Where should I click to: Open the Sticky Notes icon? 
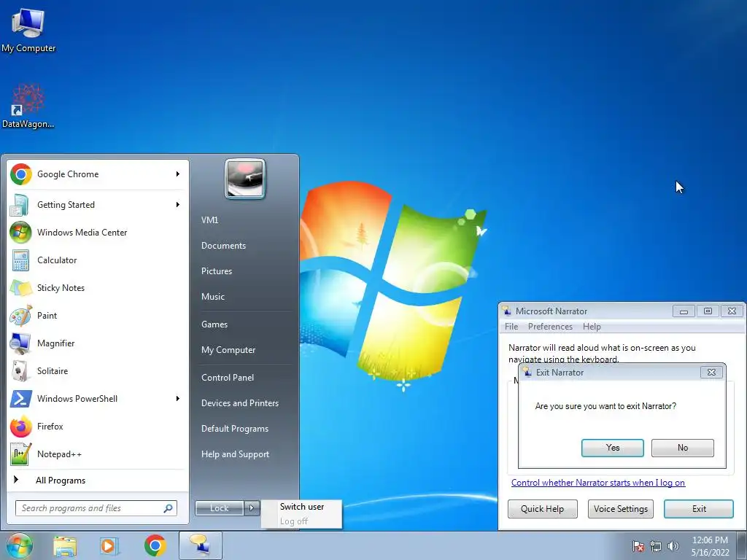tap(21, 287)
